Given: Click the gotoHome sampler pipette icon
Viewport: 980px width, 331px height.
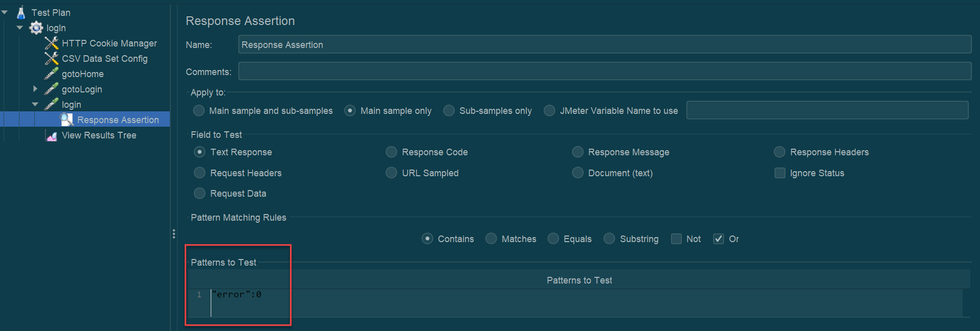Looking at the screenshot, I should pos(52,74).
